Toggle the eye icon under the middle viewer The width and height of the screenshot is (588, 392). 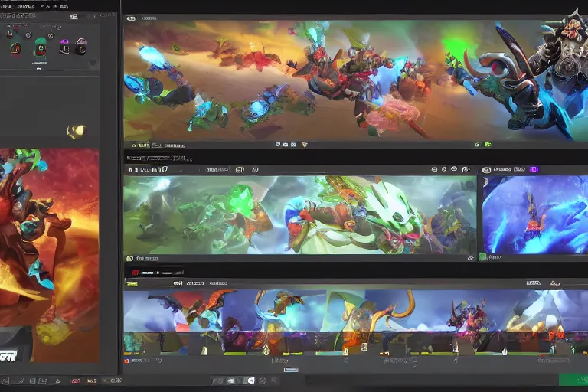click(x=471, y=258)
